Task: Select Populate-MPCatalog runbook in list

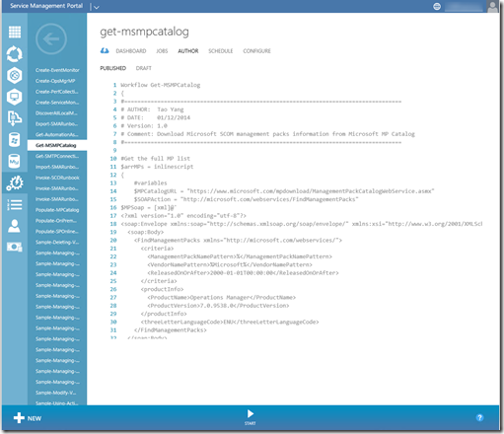Action: pos(57,210)
